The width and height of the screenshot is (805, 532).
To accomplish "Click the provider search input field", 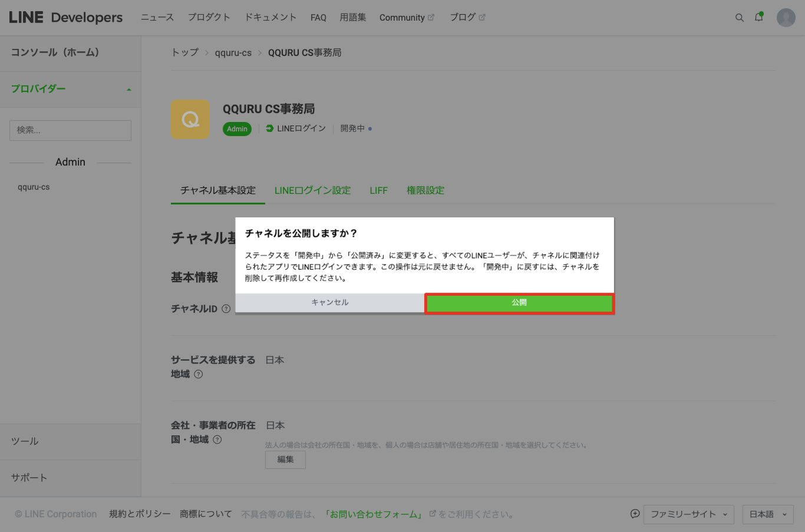I will pyautogui.click(x=70, y=130).
